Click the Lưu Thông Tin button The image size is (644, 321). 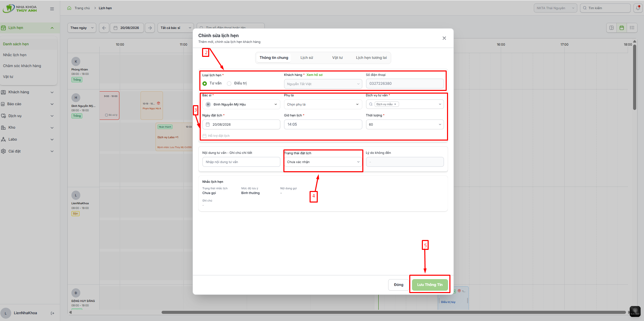click(430, 285)
